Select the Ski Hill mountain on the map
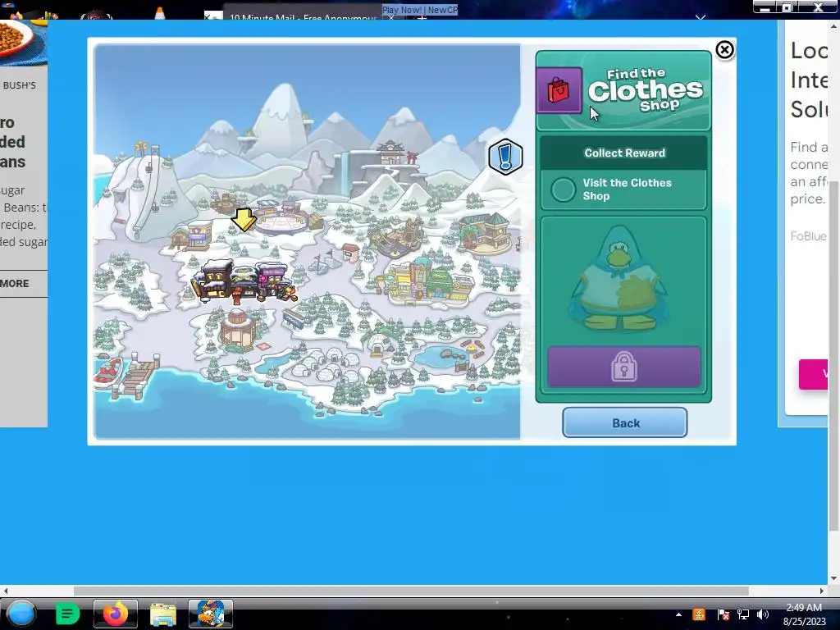 click(144, 190)
